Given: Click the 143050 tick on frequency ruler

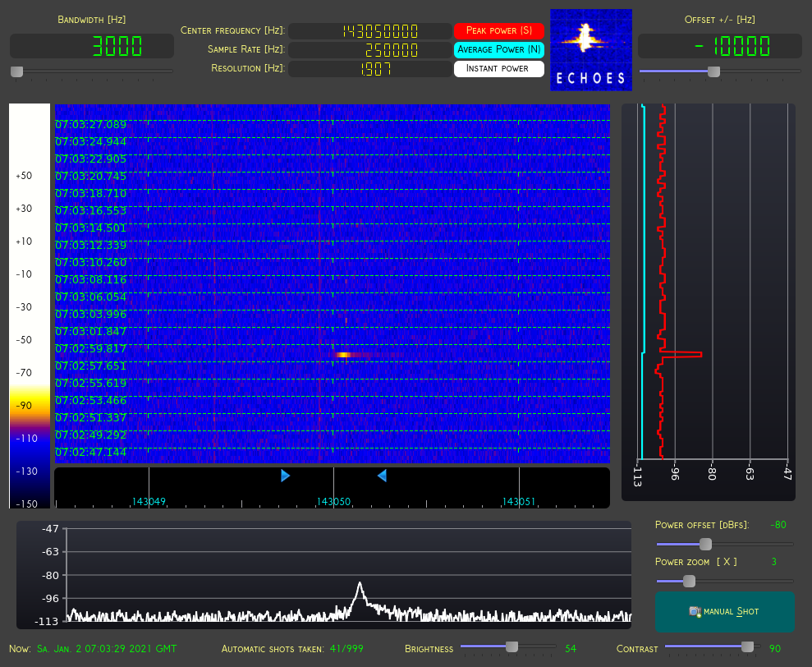Looking at the screenshot, I should 333,501.
